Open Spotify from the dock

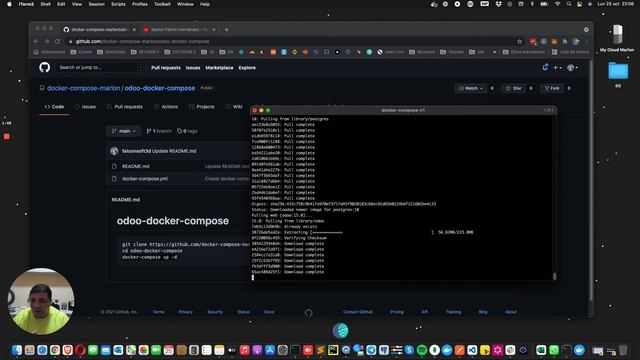click(422, 350)
